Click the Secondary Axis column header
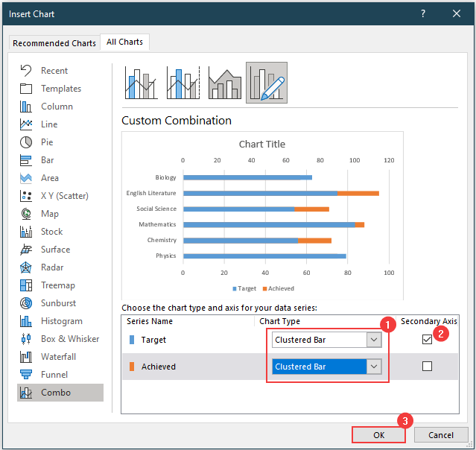The height and width of the screenshot is (450, 476). click(428, 321)
